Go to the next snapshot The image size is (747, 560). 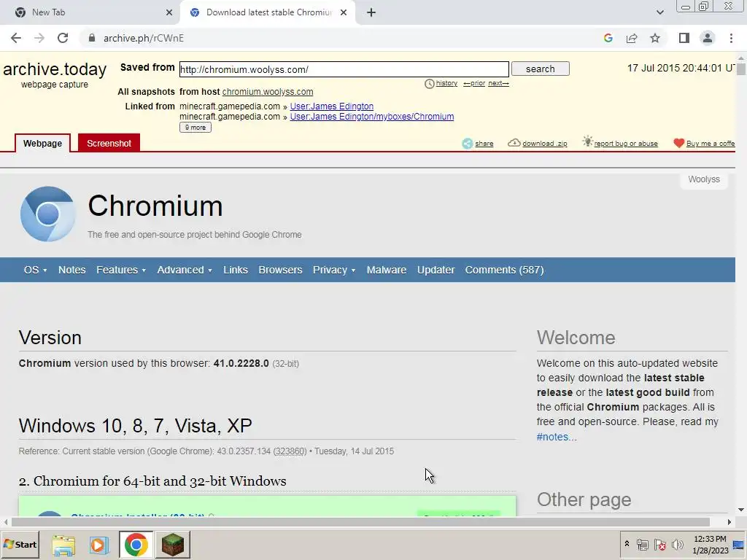[x=498, y=83]
